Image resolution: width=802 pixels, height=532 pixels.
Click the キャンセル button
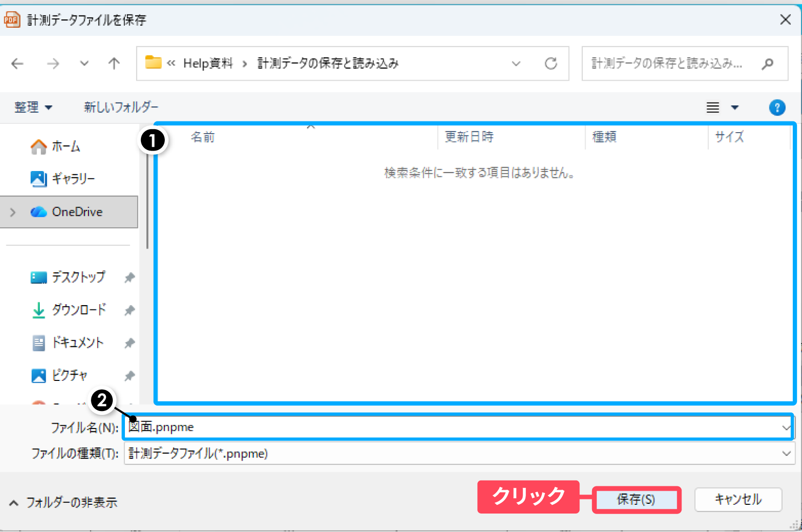pyautogui.click(x=738, y=499)
